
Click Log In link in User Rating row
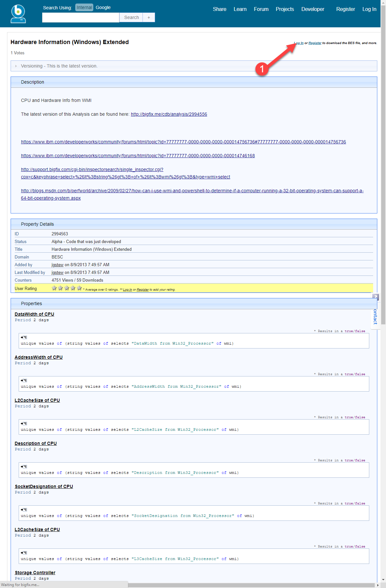tap(128, 290)
